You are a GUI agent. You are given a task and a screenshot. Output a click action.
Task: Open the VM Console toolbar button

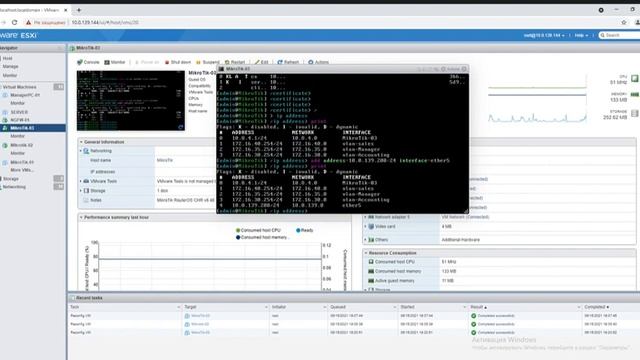pyautogui.click(x=88, y=62)
